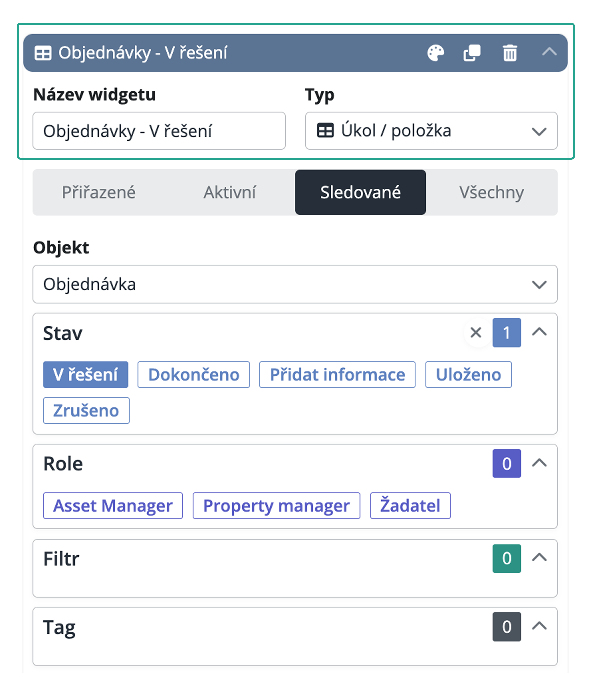
Task: Collapse the Stav section
Action: point(539,332)
